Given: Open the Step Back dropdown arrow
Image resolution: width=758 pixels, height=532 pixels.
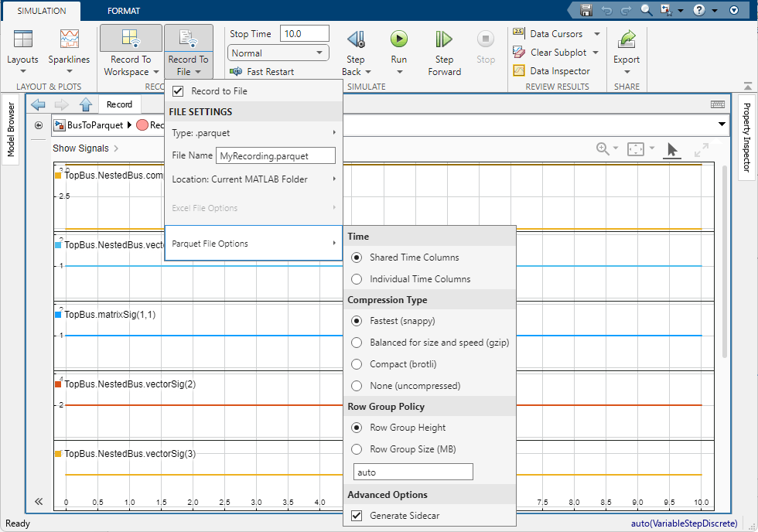Looking at the screenshot, I should coord(368,72).
